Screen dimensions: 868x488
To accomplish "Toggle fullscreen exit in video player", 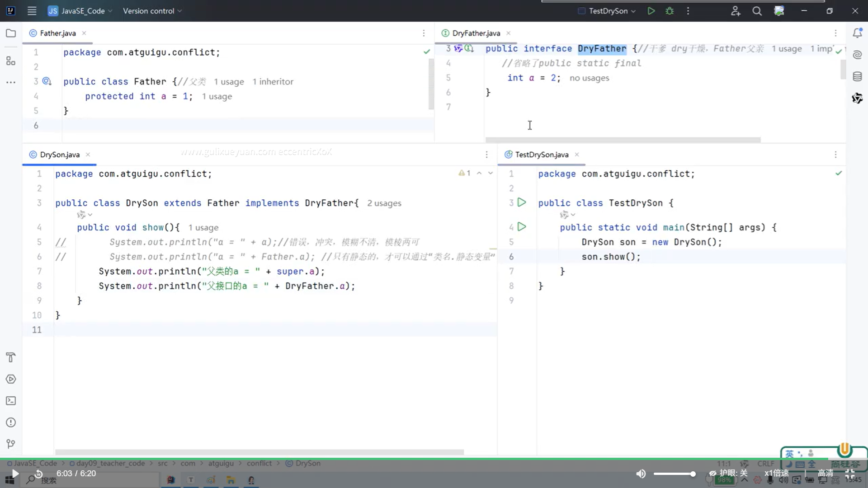I will point(850,474).
